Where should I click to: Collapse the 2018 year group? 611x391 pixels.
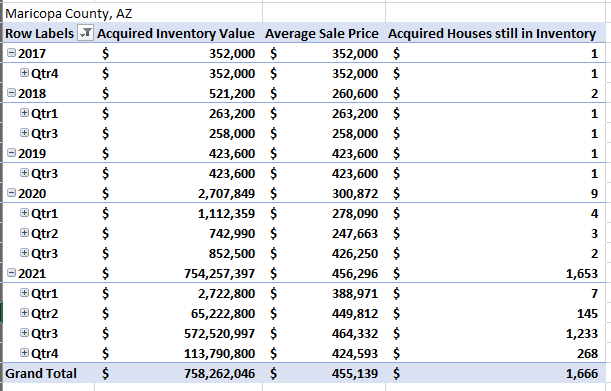click(12, 93)
